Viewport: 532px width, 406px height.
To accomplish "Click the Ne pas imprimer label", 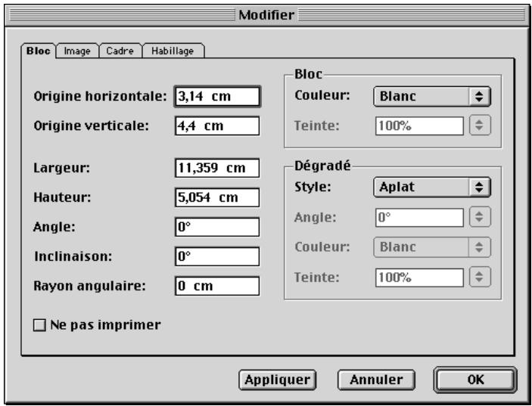I will [x=105, y=325].
